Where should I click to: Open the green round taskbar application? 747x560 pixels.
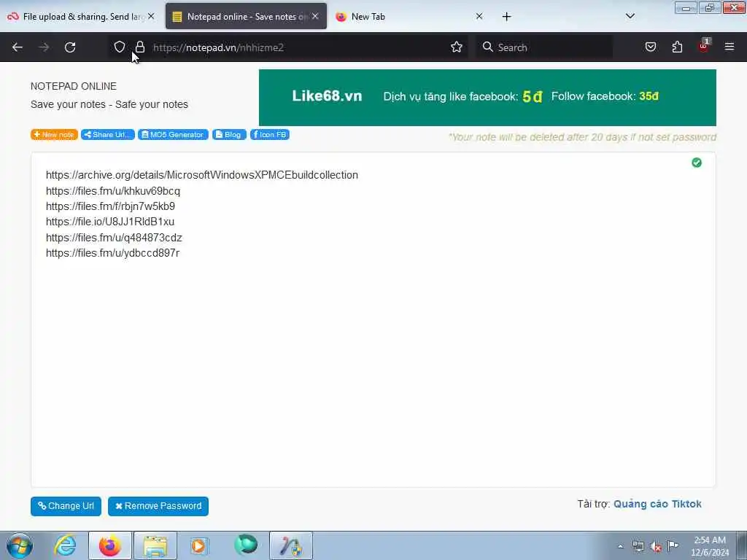246,545
